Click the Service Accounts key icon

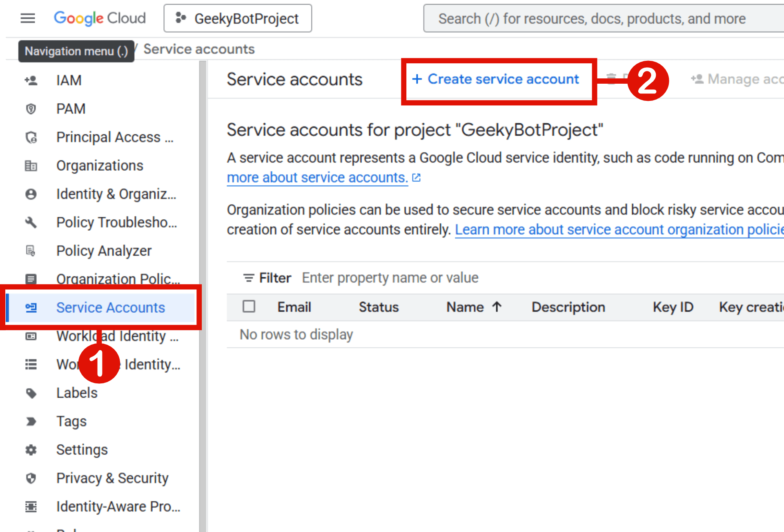(31, 307)
